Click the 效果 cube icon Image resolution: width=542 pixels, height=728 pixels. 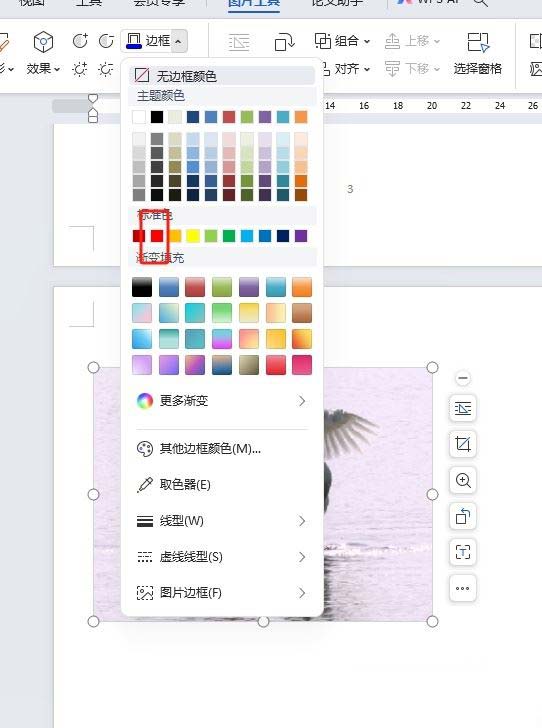(43, 42)
